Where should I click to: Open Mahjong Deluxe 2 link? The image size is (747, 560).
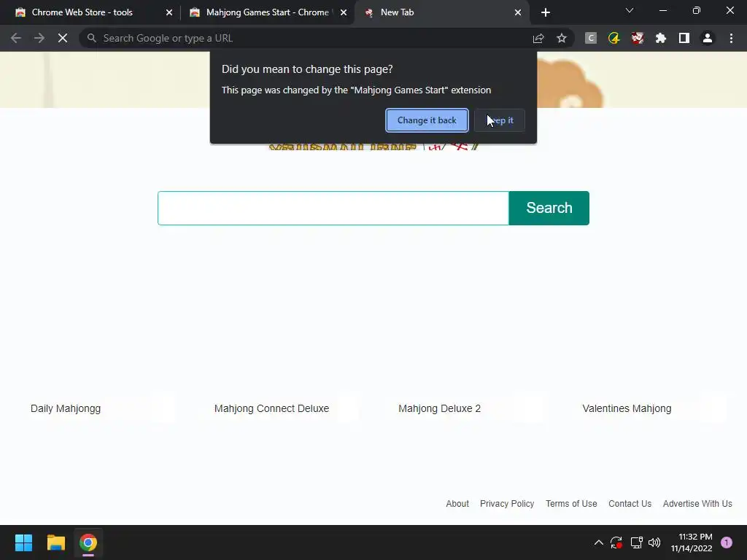[439, 408]
